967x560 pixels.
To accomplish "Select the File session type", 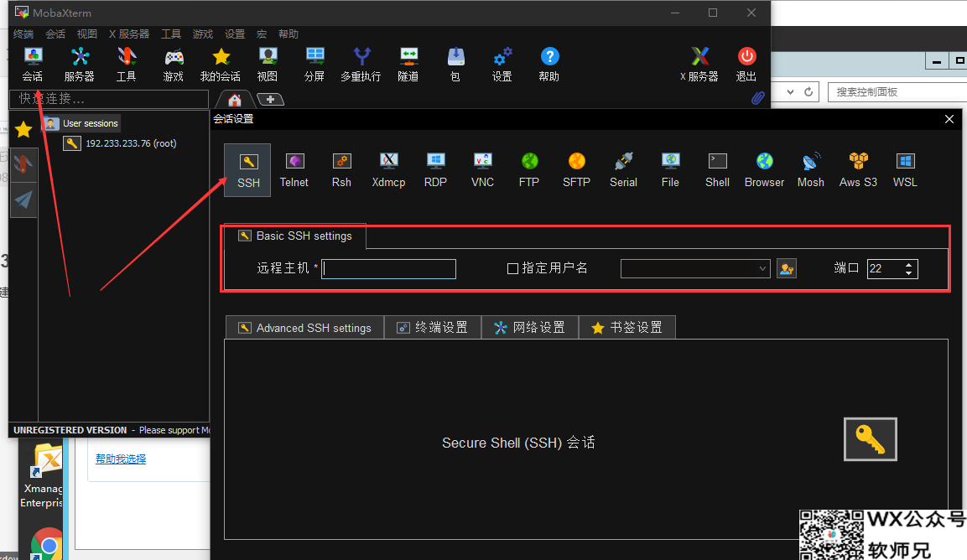I will (670, 170).
